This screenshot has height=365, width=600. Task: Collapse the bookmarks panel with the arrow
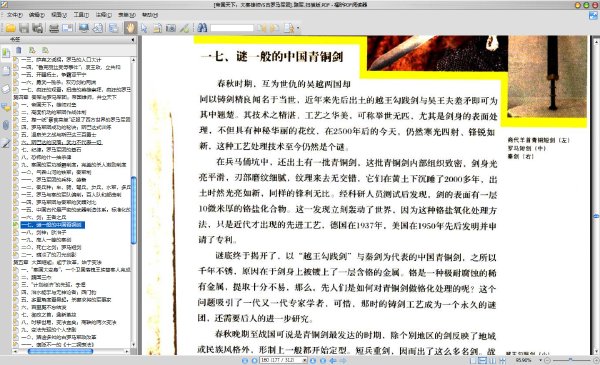(x=133, y=40)
